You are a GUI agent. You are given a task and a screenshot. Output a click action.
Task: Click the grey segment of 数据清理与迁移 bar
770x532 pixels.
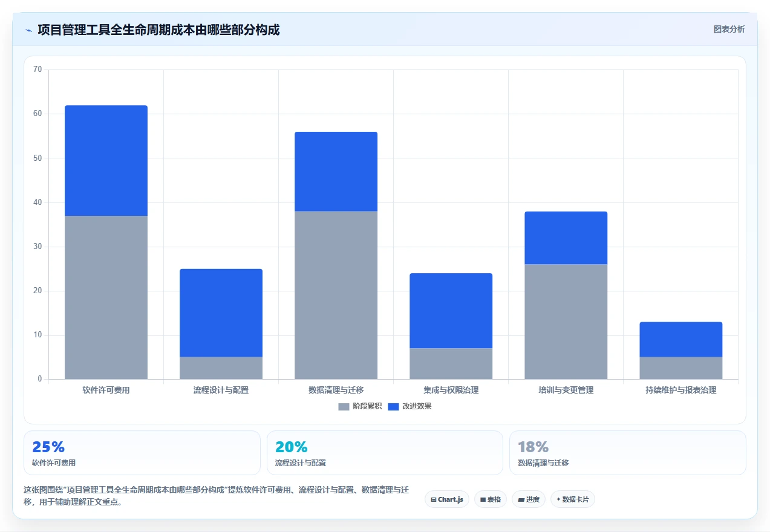click(336, 296)
